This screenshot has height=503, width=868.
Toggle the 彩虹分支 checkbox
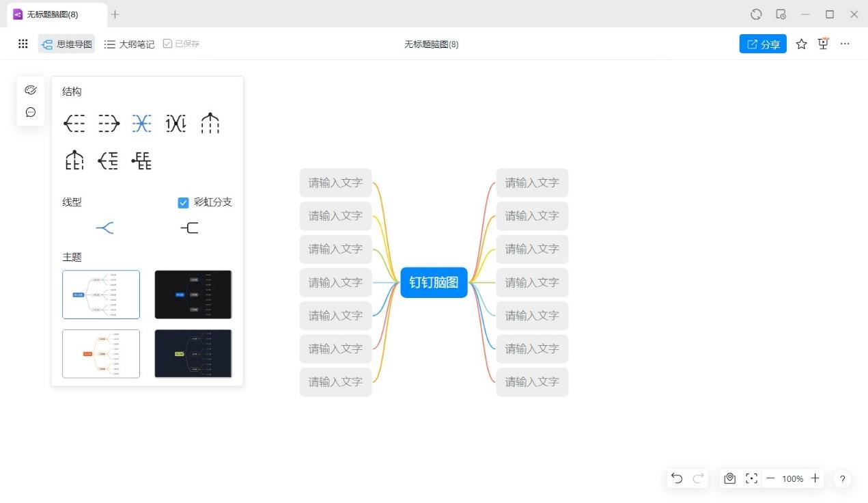click(183, 202)
